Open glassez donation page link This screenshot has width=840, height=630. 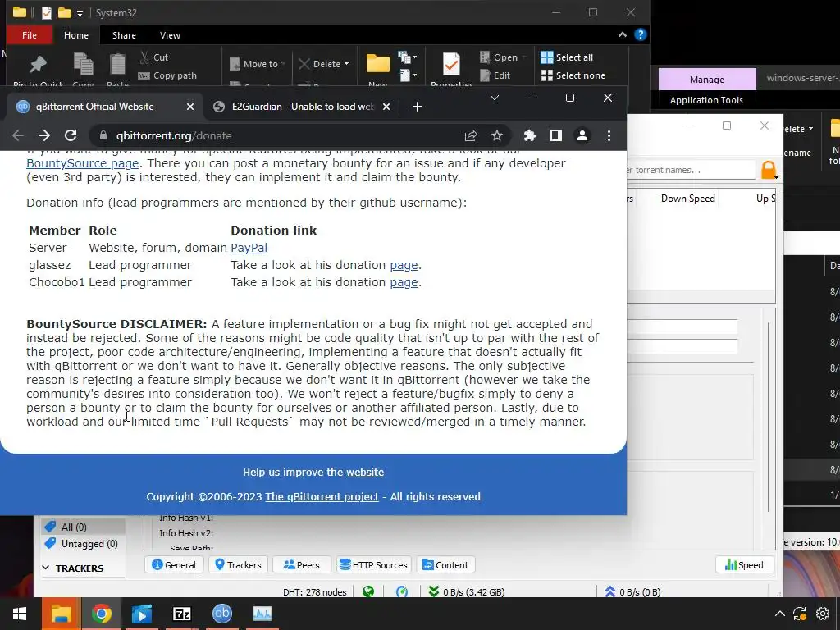point(404,265)
